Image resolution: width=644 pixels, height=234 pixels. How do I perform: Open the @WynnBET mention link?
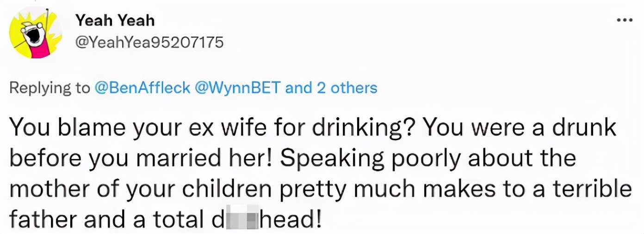(237, 88)
